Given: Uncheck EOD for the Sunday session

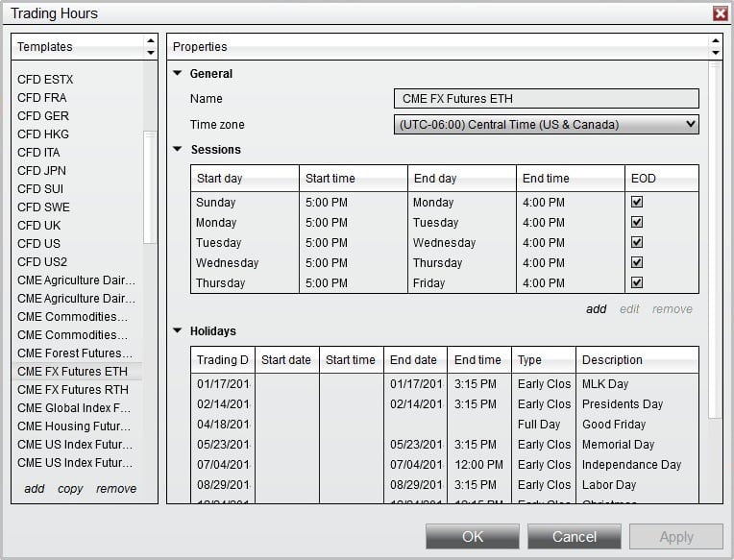Looking at the screenshot, I should (x=637, y=203).
